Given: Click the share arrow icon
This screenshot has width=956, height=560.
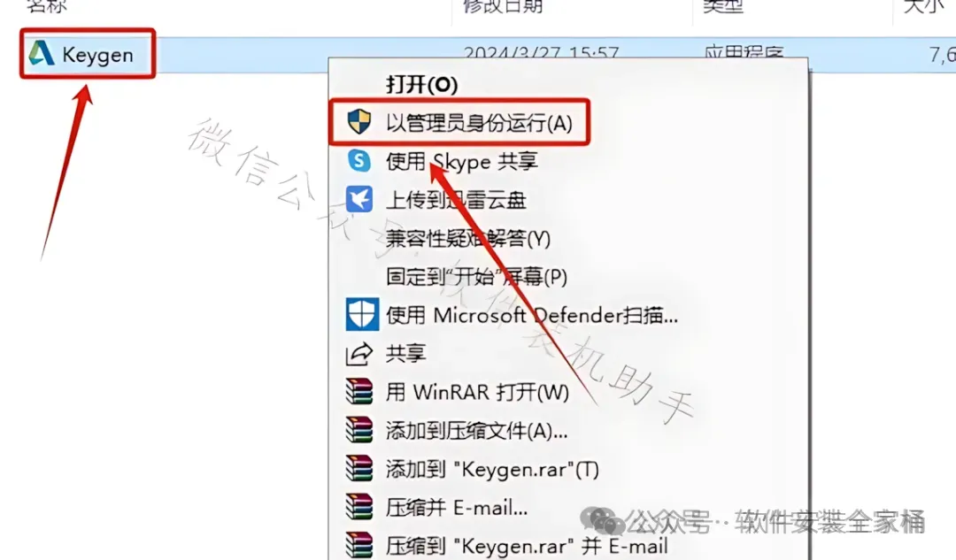Looking at the screenshot, I should coord(359,353).
